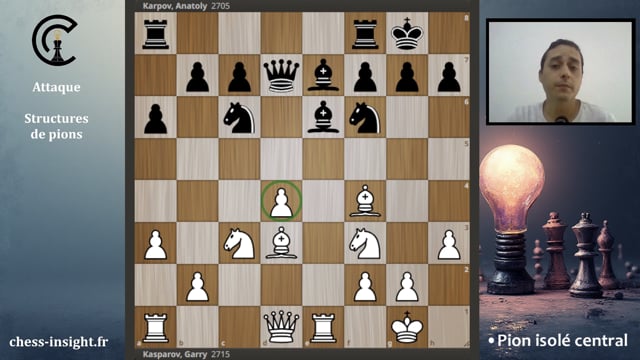Click the 'Structures de pions' text

click(56, 127)
